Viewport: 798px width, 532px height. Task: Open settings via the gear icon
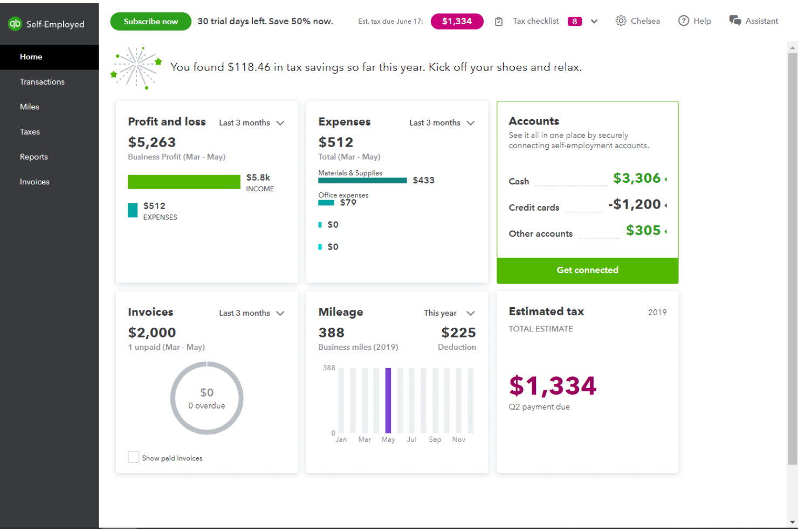pyautogui.click(x=620, y=20)
